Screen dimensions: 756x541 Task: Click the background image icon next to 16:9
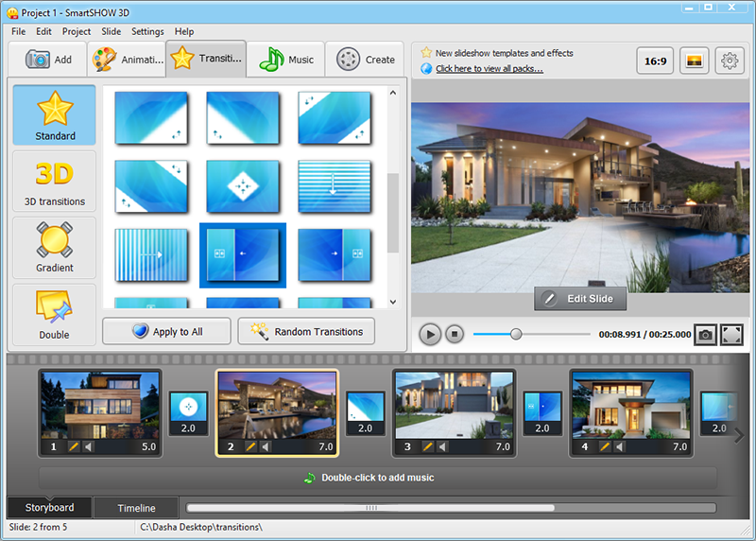tap(694, 61)
